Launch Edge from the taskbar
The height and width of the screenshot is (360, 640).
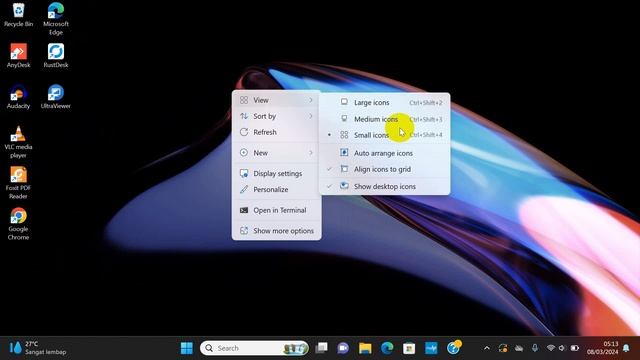click(387, 348)
